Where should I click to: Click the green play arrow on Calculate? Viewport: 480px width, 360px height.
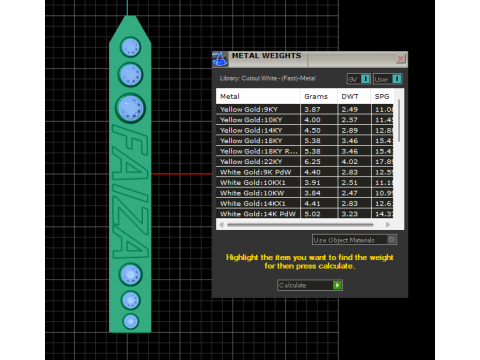tap(337, 285)
